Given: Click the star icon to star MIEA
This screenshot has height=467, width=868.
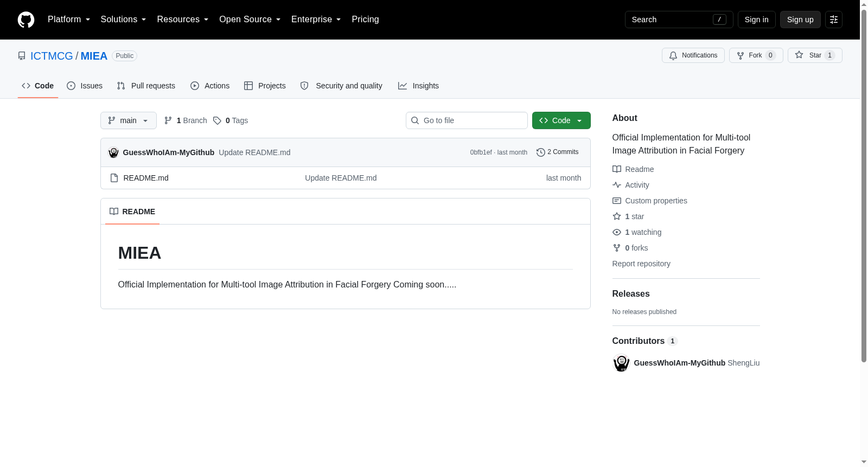Looking at the screenshot, I should (799, 55).
